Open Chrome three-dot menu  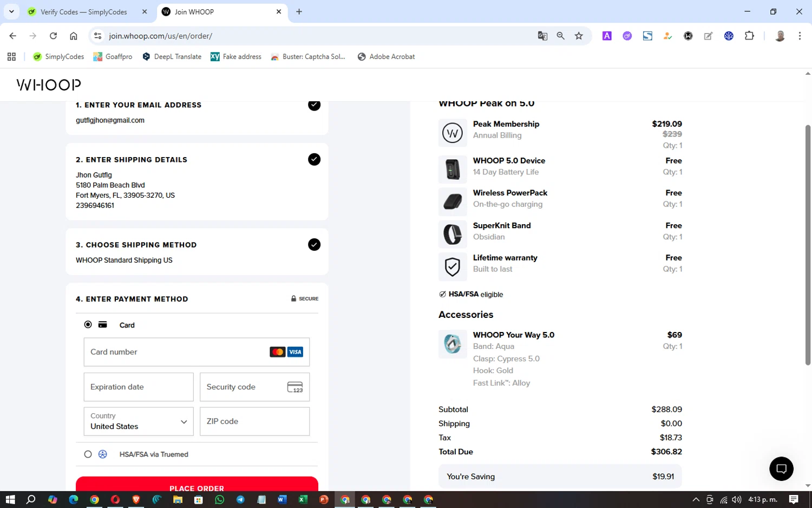(800, 36)
